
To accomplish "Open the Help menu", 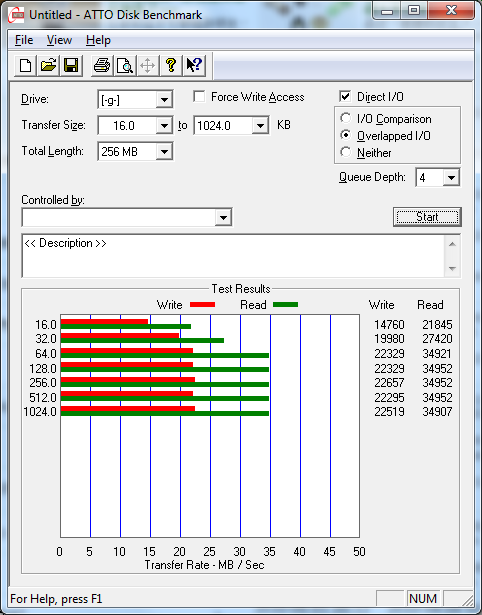I will pyautogui.click(x=98, y=40).
